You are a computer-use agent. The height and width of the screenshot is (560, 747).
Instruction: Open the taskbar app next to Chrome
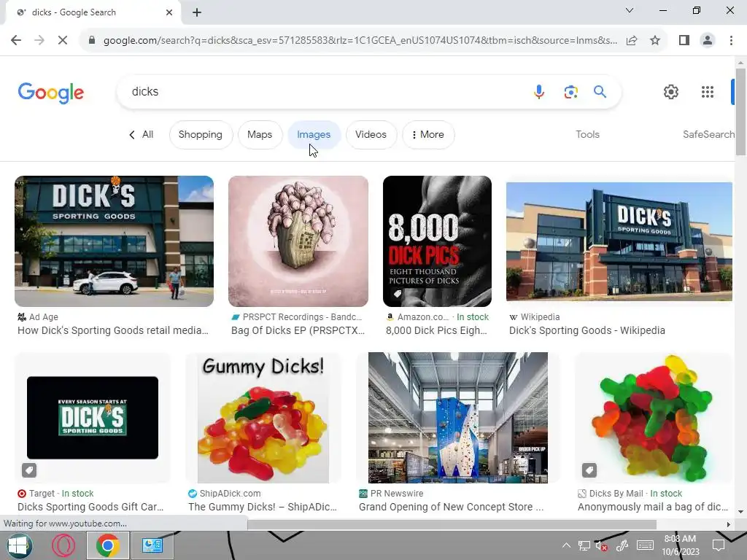[152, 545]
